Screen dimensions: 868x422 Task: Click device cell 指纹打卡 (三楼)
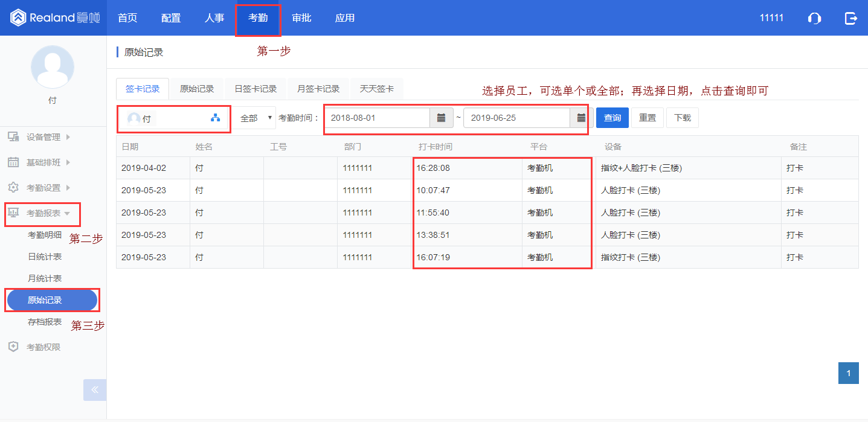(x=631, y=257)
